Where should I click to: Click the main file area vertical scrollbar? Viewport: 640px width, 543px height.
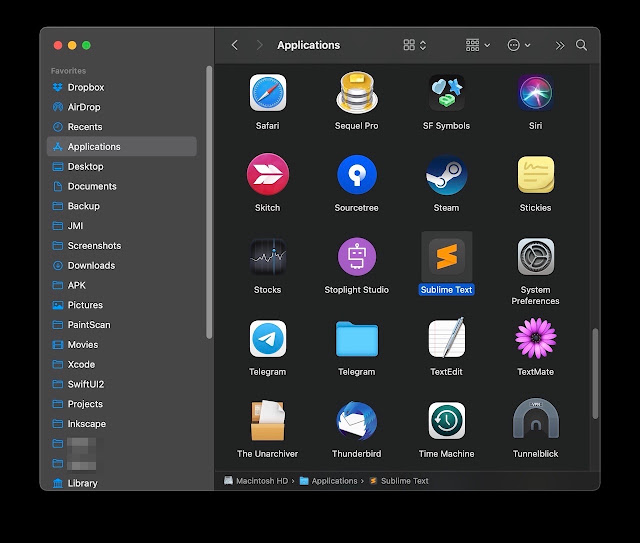tap(595, 373)
